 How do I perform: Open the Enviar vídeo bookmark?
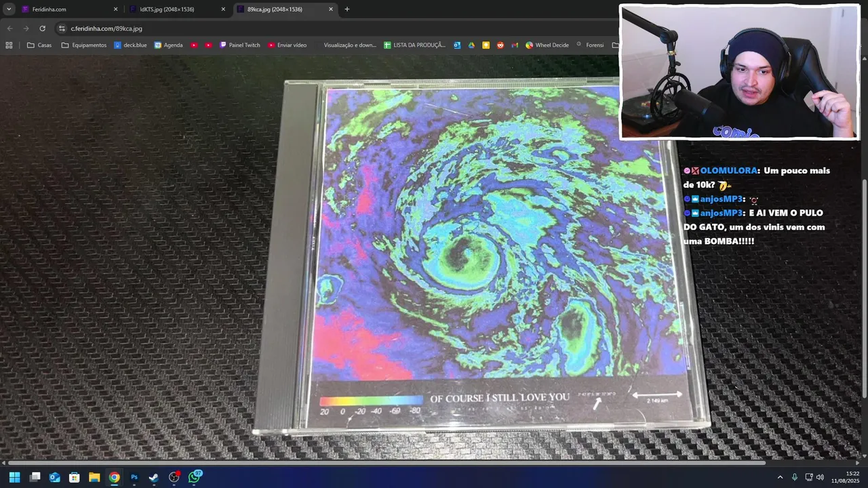coord(288,45)
